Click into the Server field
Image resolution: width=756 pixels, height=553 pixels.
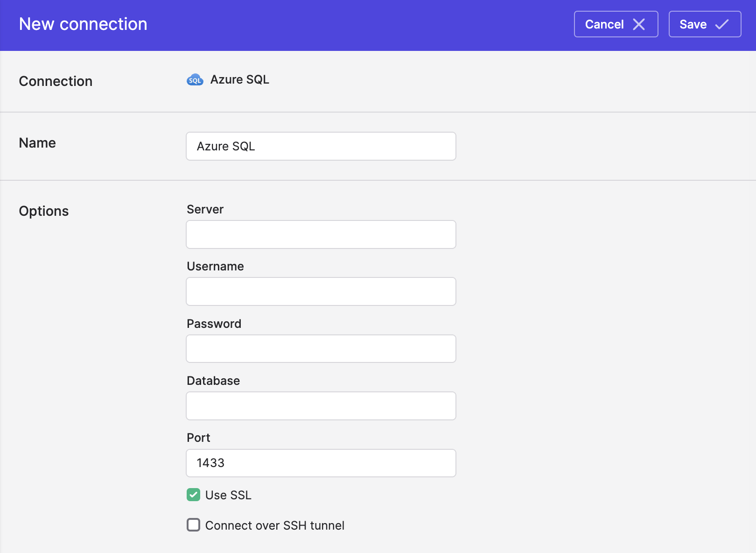(321, 234)
